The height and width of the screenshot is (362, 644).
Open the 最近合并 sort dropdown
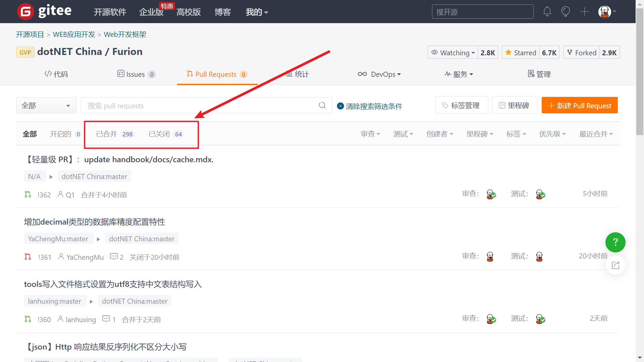(x=596, y=134)
